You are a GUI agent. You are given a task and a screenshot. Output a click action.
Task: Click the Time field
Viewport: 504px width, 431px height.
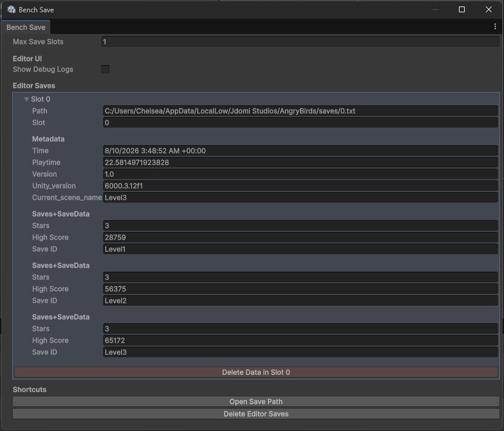(300, 151)
